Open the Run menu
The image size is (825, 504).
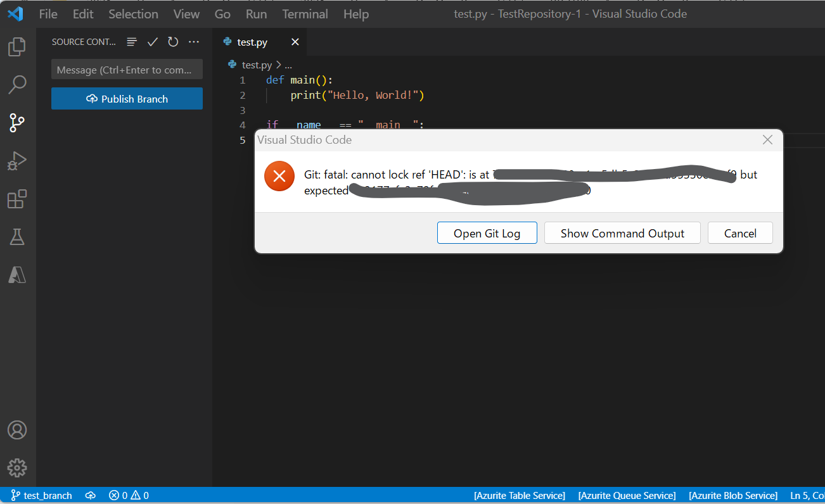[x=257, y=14]
